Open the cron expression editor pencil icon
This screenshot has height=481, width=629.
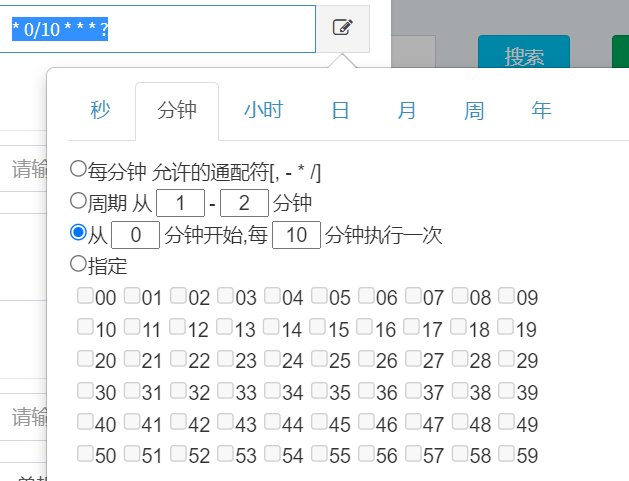click(x=343, y=28)
